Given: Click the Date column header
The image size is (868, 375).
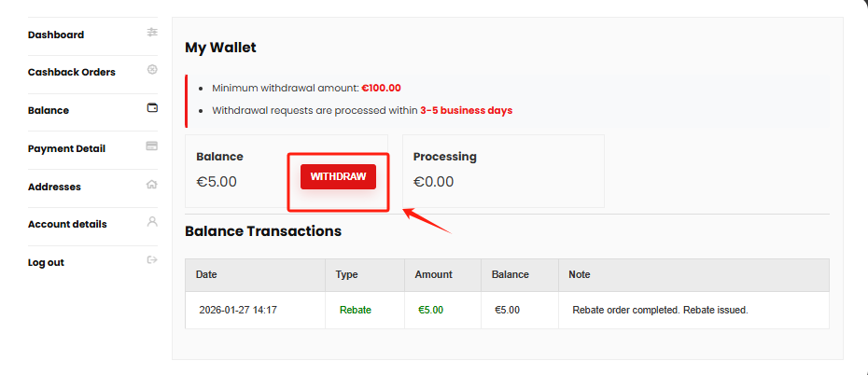Looking at the screenshot, I should 206,275.
